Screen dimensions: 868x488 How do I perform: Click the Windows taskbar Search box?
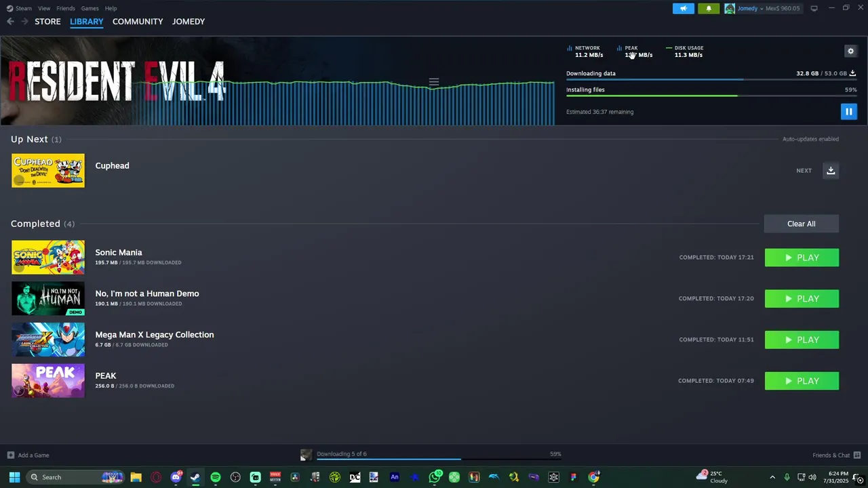tap(76, 477)
